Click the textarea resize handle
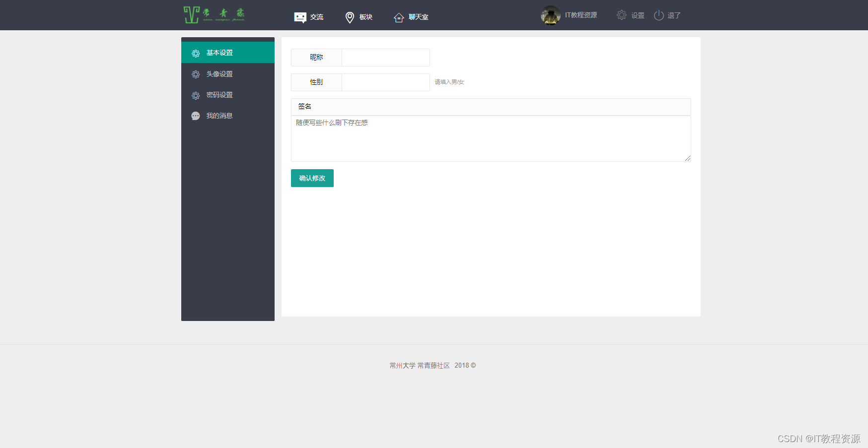Screen dimensions: 868x448 tap(688, 158)
